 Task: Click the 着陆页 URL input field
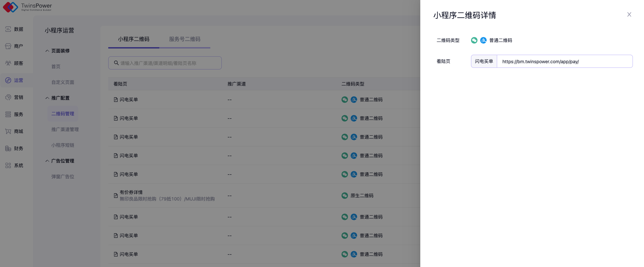coord(564,62)
